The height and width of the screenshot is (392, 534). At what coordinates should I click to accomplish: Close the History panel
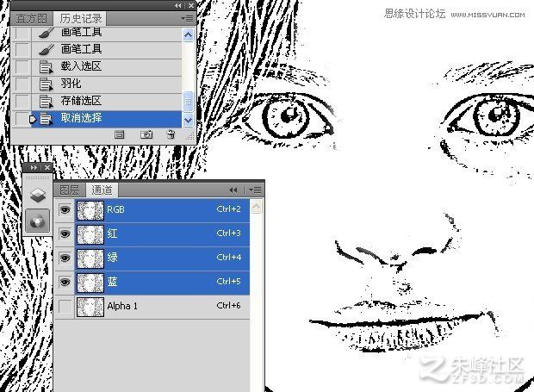coord(191,5)
